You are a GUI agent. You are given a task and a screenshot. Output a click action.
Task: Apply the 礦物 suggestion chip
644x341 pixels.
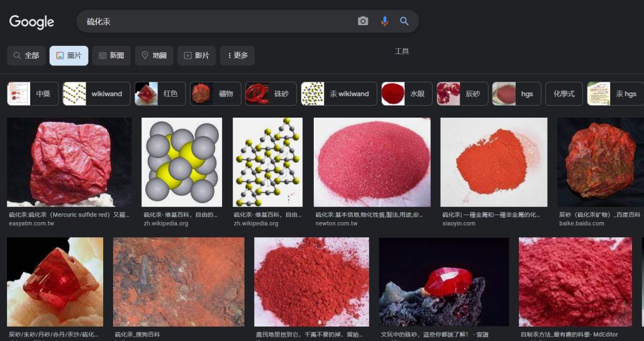(x=215, y=94)
